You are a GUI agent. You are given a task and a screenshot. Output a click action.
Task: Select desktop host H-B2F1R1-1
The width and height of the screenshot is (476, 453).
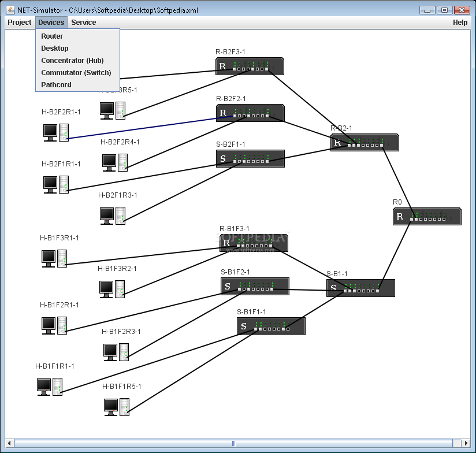tap(56, 184)
